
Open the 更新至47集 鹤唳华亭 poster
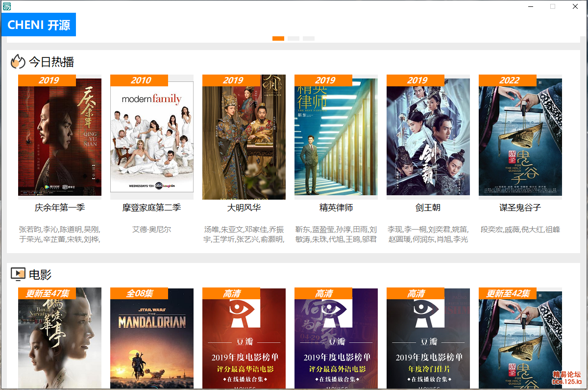pos(60,338)
